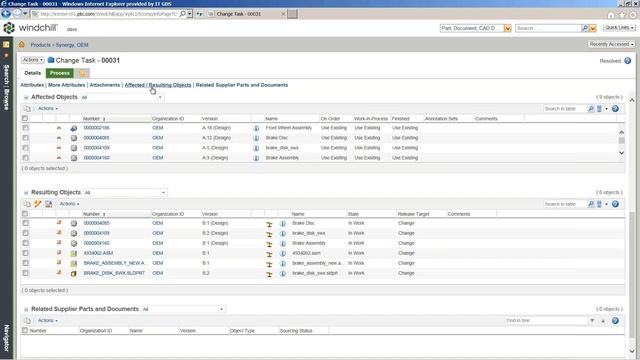
Task: Go to Attributes section link
Action: pyautogui.click(x=32, y=85)
